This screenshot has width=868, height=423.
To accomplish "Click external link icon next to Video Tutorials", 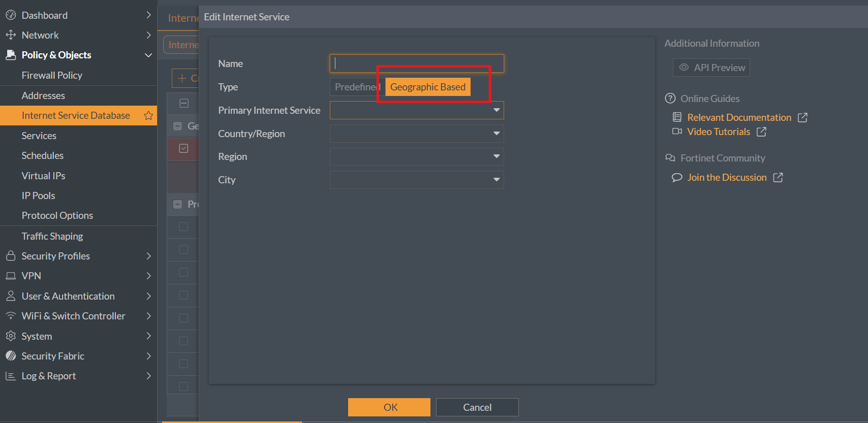I will (761, 132).
